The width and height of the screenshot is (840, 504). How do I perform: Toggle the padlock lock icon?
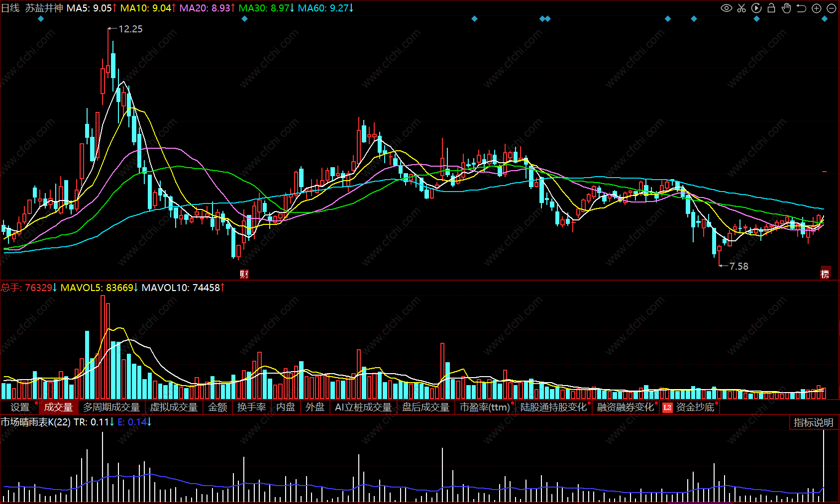[771, 8]
